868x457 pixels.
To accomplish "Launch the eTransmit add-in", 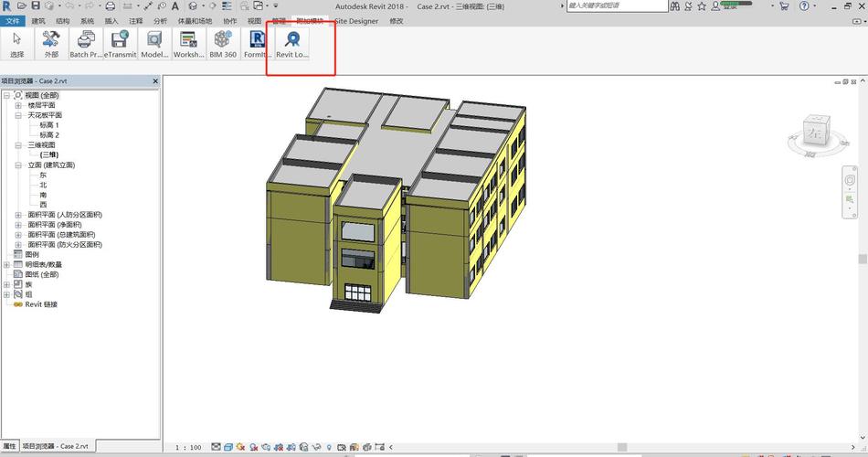I will [x=120, y=44].
